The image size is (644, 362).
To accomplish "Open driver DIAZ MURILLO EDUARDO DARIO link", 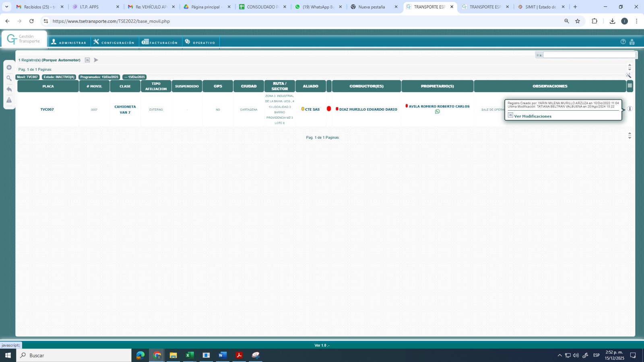I will coord(368,109).
